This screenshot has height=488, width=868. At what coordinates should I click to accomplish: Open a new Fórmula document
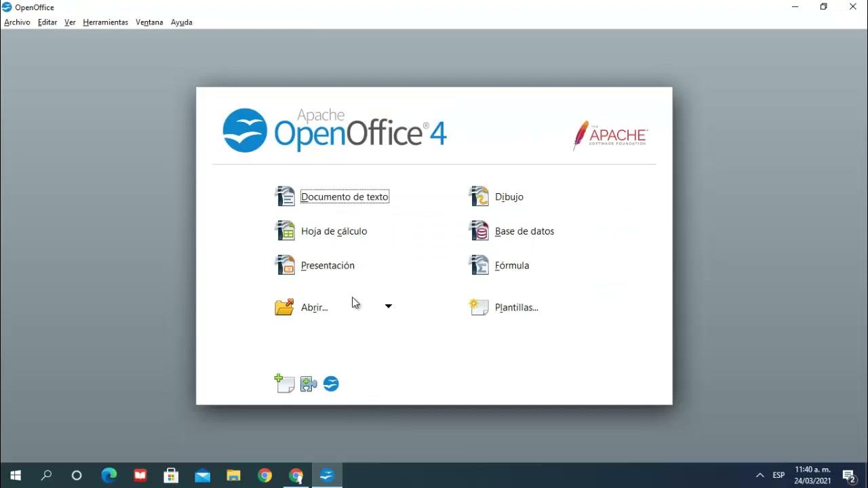point(512,266)
